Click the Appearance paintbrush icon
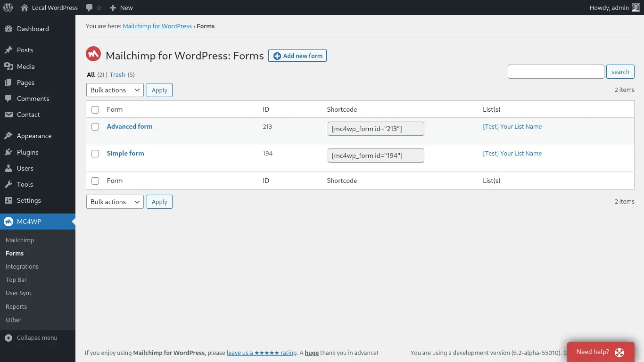644x362 pixels. pos(8,136)
